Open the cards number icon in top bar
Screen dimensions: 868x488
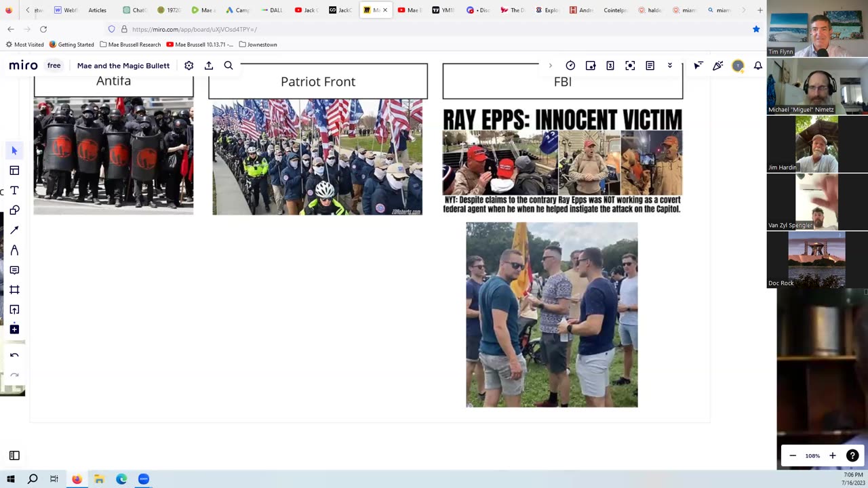[610, 66]
